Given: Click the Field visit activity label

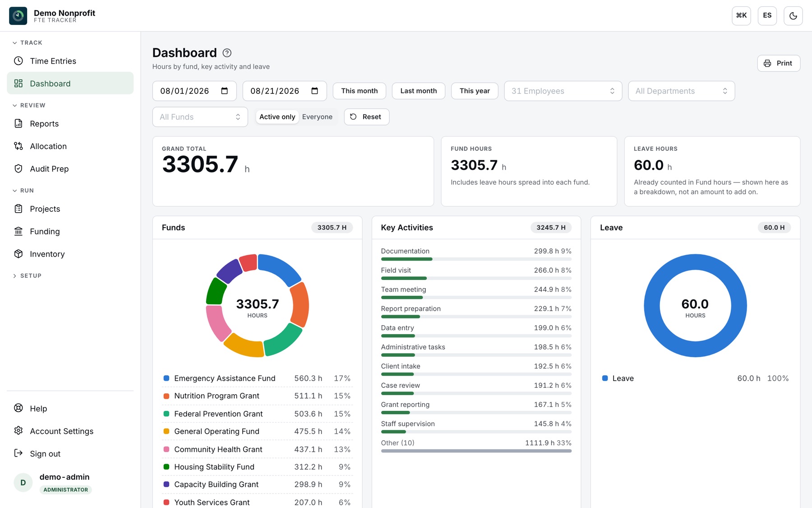Looking at the screenshot, I should tap(396, 270).
